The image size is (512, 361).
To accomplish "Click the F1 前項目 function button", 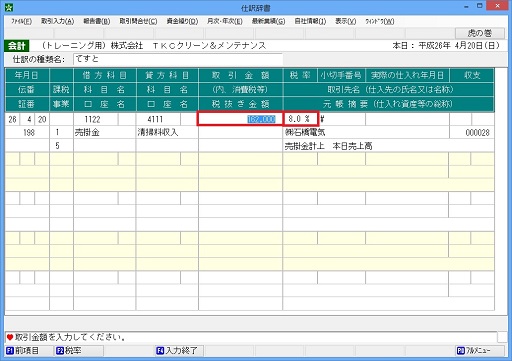I will point(28,351).
